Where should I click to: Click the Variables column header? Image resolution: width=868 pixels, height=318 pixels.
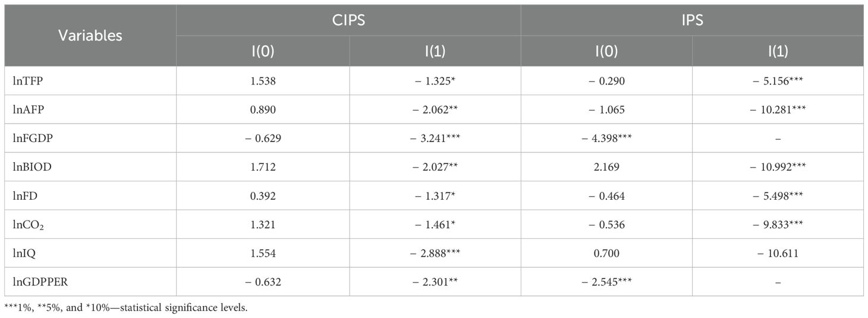pyautogui.click(x=90, y=35)
